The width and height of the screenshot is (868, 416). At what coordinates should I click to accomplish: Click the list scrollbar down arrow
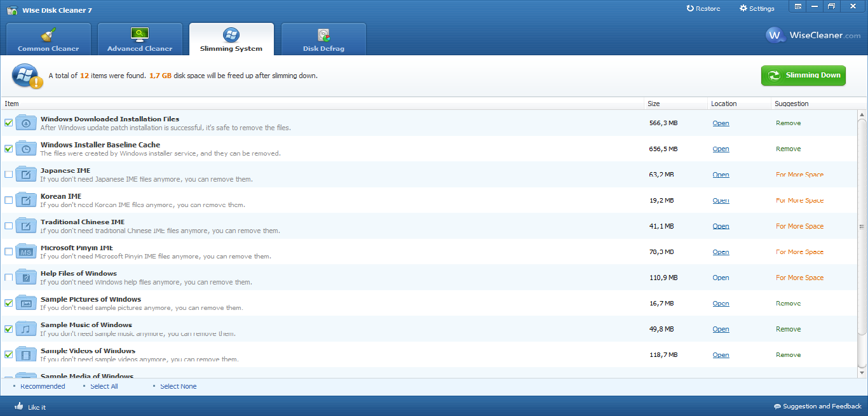tap(862, 373)
